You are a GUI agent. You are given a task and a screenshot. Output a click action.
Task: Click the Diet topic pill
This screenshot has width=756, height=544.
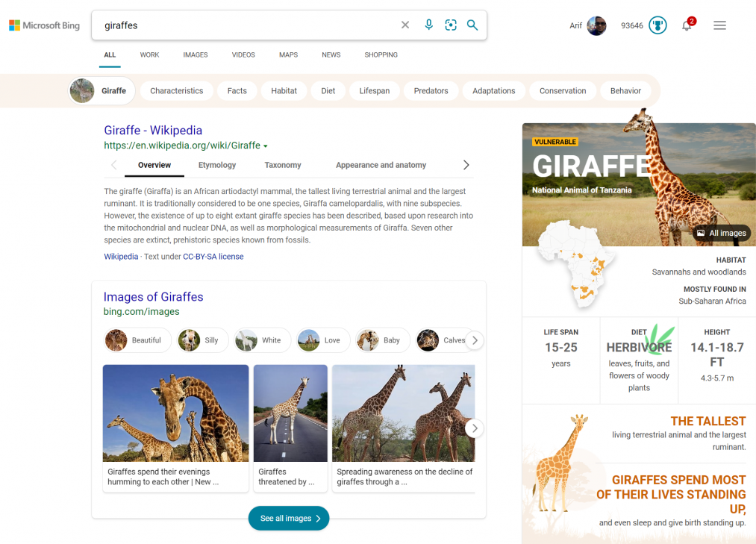tap(328, 91)
